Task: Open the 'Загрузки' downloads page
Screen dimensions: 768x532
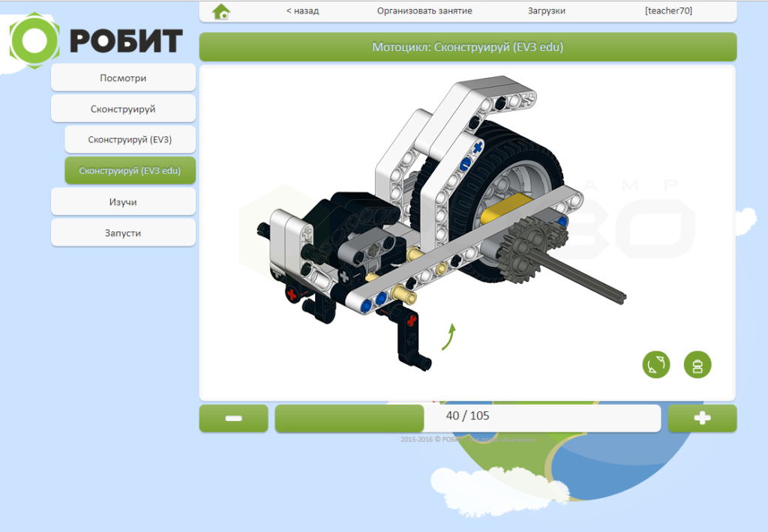Action: tap(547, 11)
